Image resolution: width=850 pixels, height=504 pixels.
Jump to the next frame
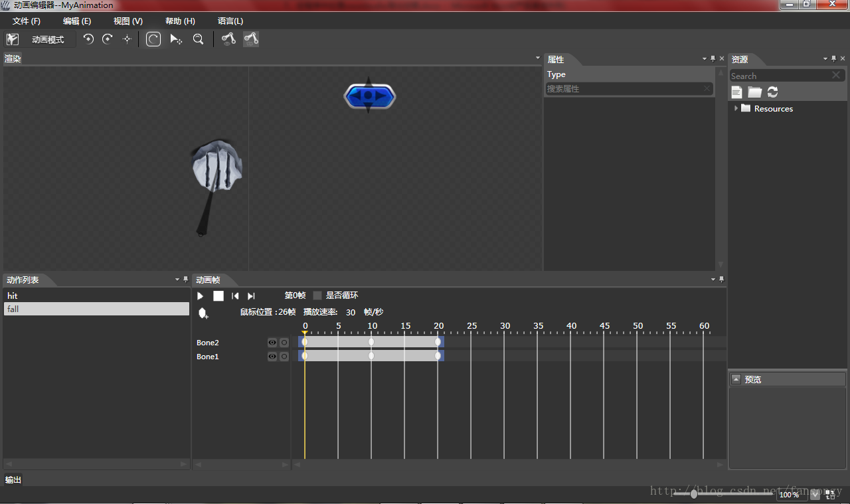tap(251, 296)
